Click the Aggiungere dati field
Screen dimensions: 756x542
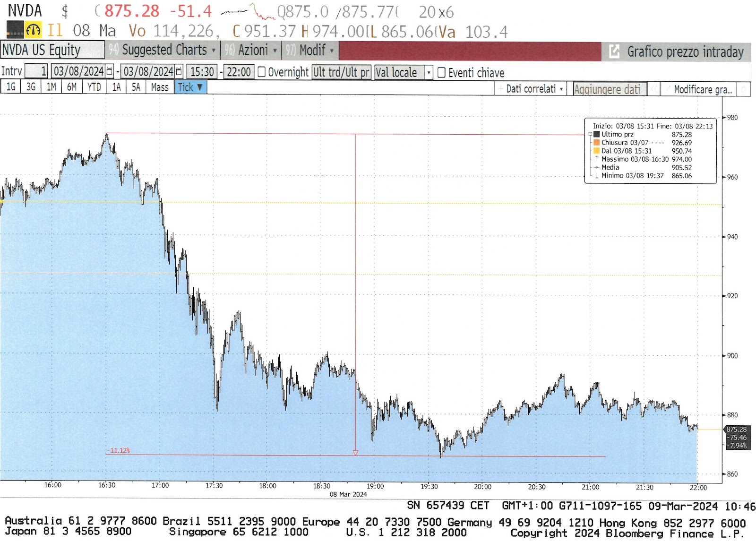[x=610, y=89]
